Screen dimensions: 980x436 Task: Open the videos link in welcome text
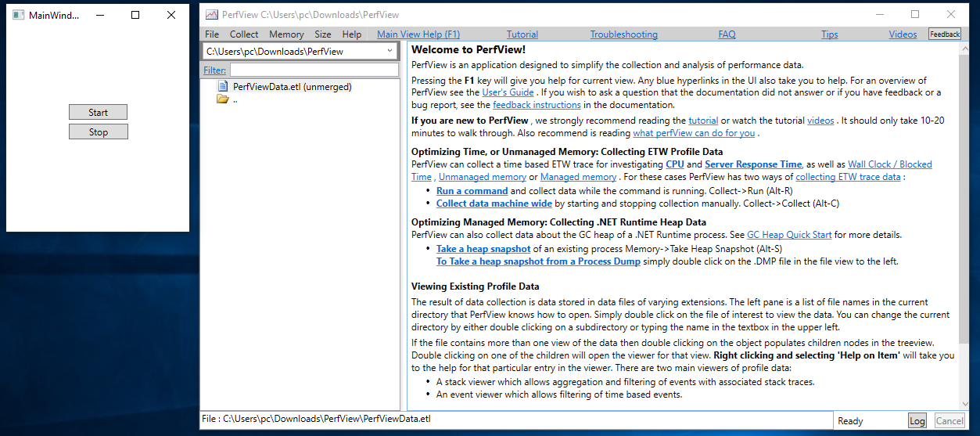point(820,121)
